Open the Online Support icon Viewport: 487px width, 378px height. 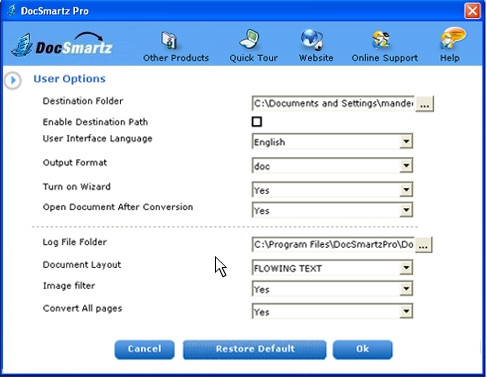point(381,40)
